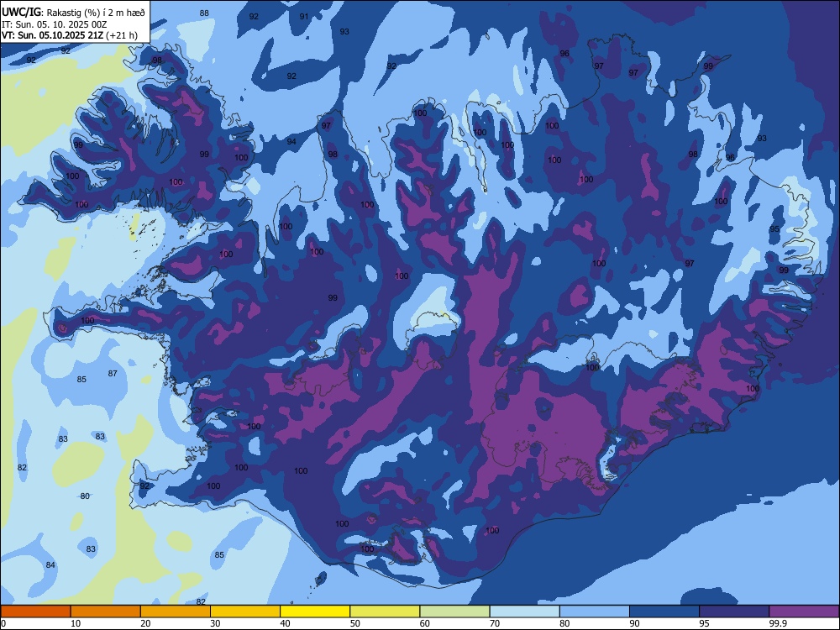Click the dark orange 0–10 legend swatch
This screenshot has width=840, height=630.
tap(35, 612)
